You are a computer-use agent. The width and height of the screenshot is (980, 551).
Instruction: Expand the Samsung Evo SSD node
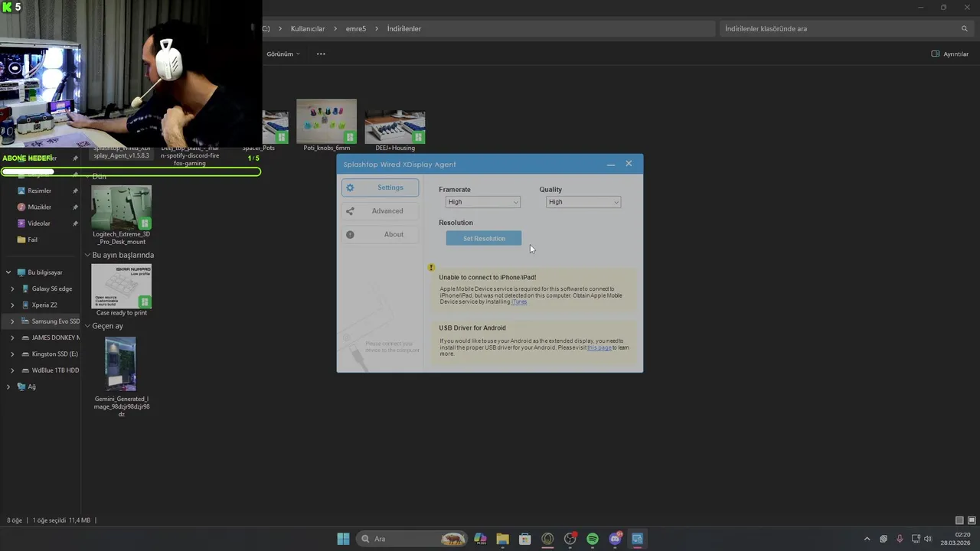coord(12,321)
